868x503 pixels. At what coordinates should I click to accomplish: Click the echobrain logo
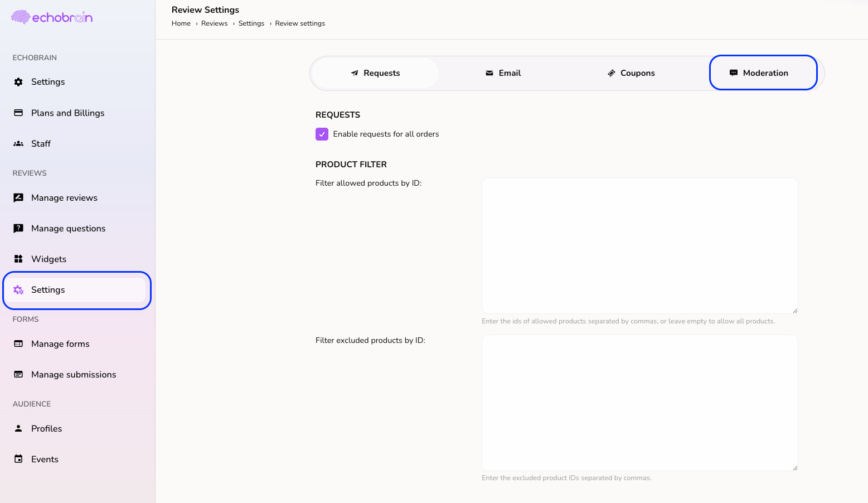point(52,17)
